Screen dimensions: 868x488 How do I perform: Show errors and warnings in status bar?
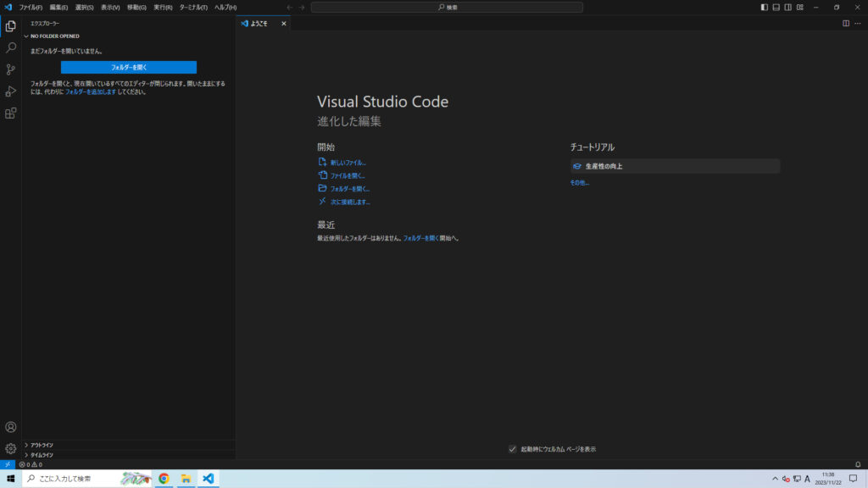(x=31, y=465)
